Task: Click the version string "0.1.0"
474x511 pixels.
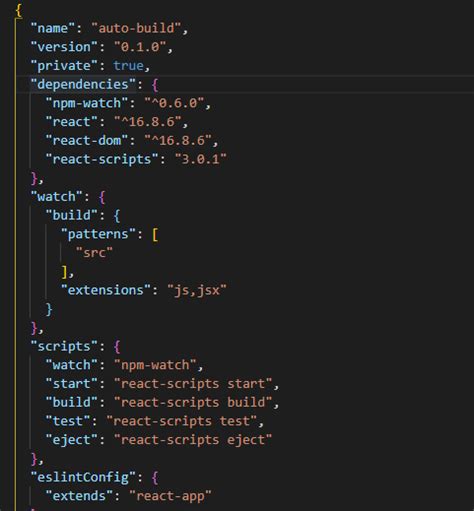Action: tap(140, 47)
